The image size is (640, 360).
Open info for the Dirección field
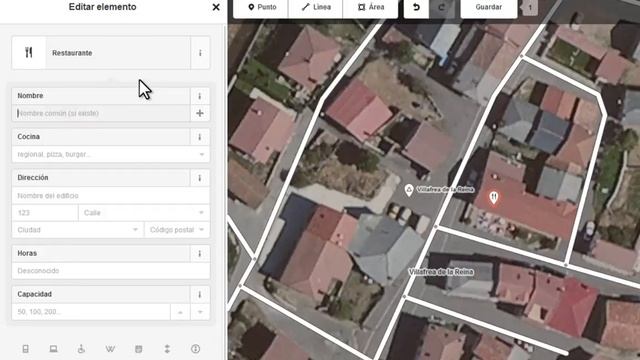[x=200, y=178]
